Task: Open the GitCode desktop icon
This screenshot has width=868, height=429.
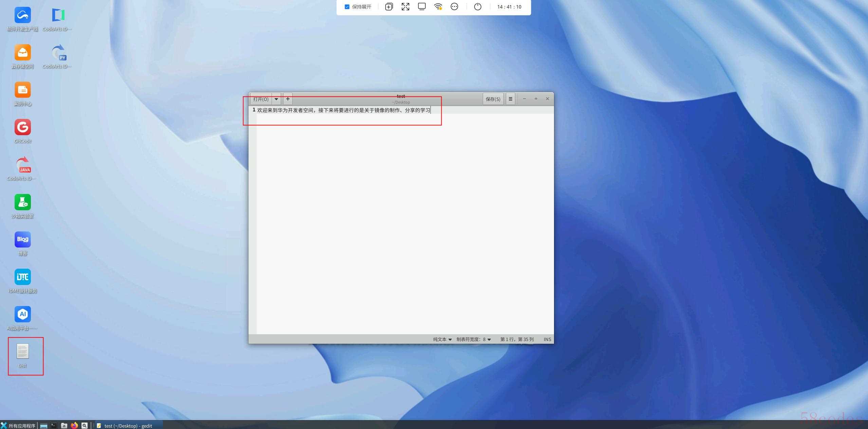Action: pos(23,128)
